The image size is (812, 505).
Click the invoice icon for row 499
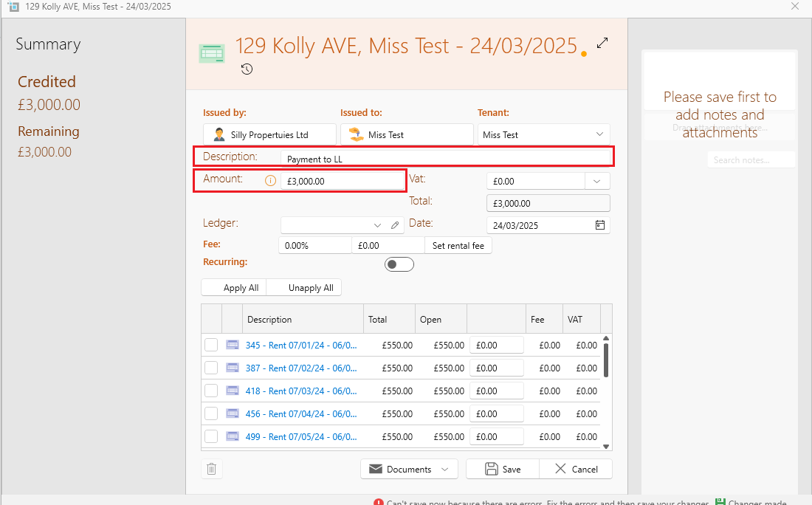(233, 436)
